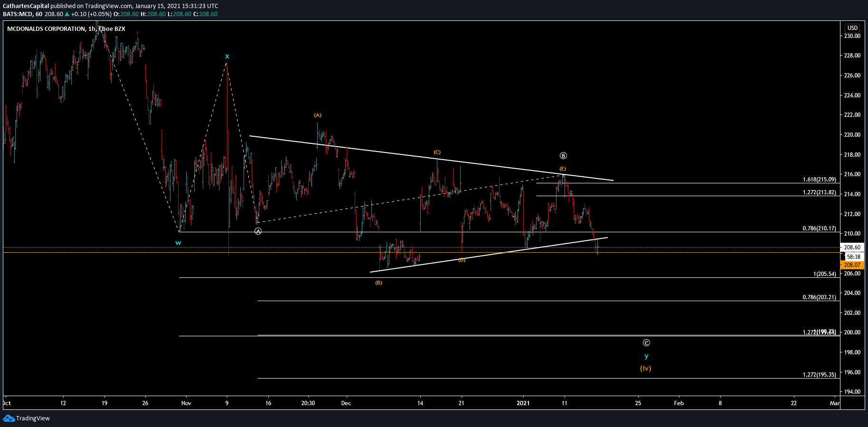Click 222.00 on the price axis
Image resolution: width=868 pixels, height=427 pixels.
852,115
